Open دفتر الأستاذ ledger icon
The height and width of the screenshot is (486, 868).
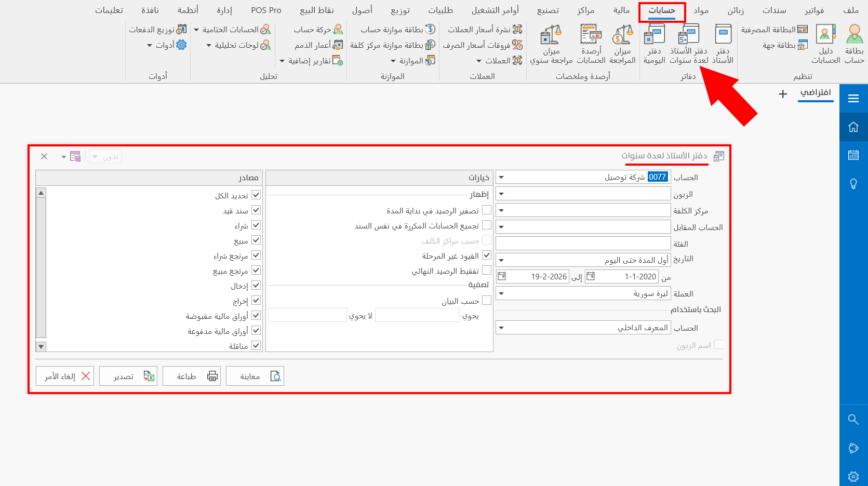coord(723,45)
